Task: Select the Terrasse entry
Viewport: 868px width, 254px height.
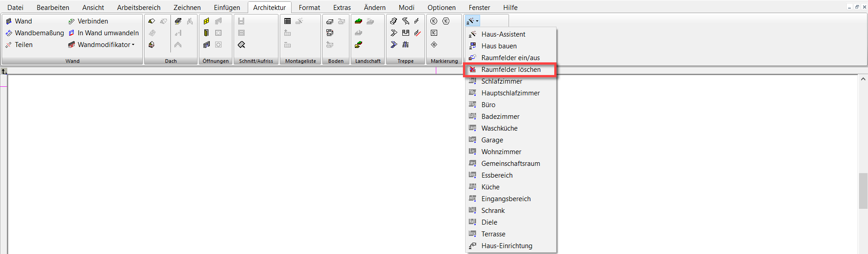Action: [x=511, y=234]
